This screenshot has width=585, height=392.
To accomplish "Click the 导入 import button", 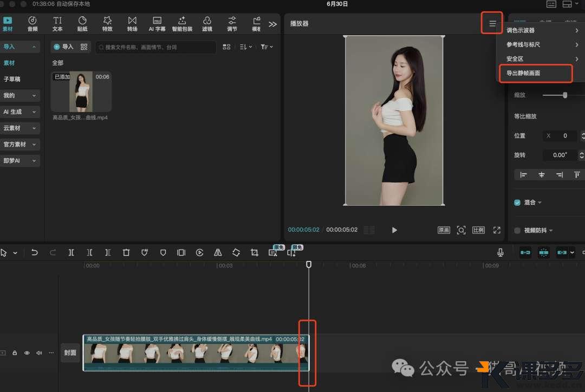I will coord(64,47).
